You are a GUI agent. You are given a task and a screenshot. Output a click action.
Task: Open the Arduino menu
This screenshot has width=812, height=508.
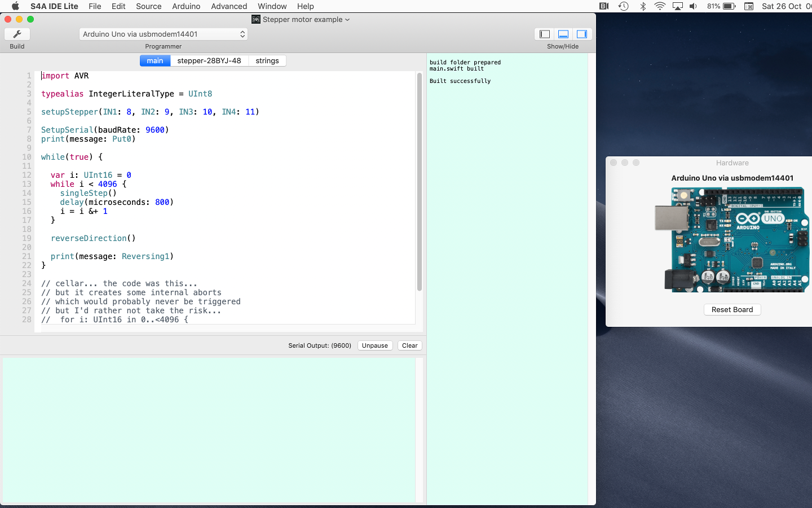click(x=186, y=6)
